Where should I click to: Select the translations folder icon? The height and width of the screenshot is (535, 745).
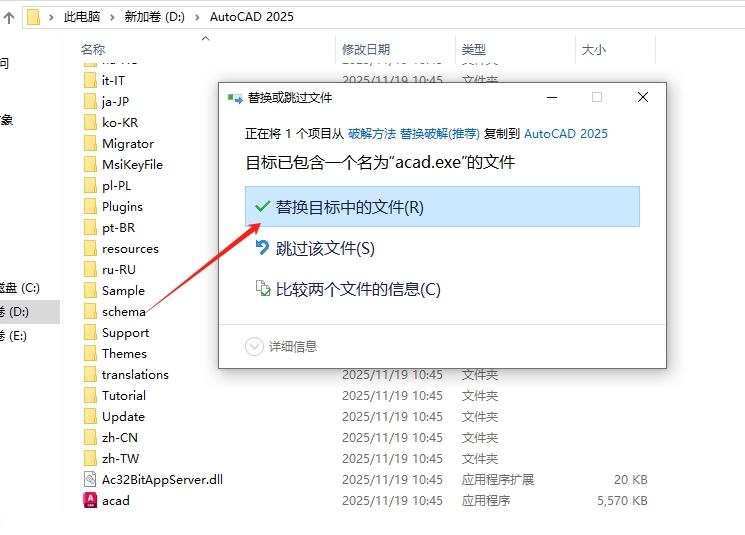(x=90, y=374)
